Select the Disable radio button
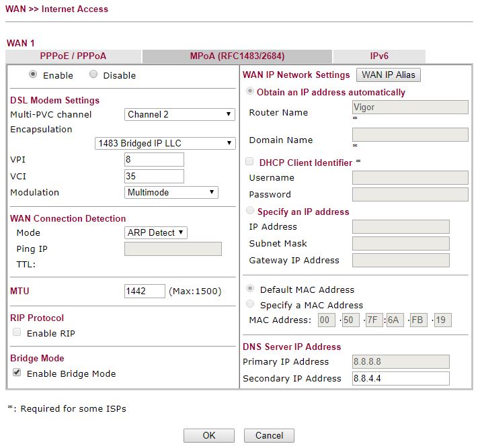The height and width of the screenshot is (448, 480). (93, 75)
